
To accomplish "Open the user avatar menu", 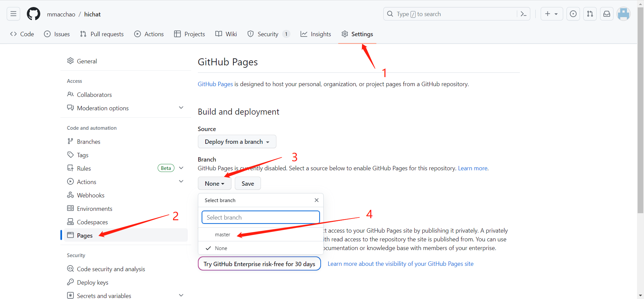I will coord(624,14).
